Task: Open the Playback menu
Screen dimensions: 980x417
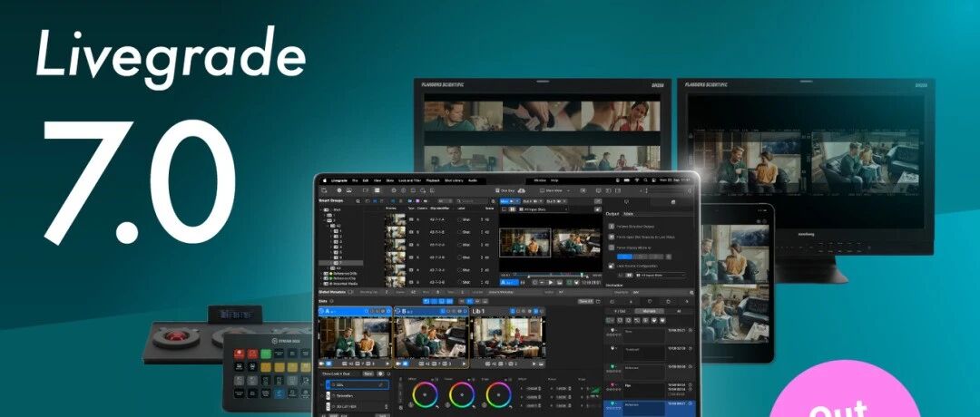Action: point(433,180)
